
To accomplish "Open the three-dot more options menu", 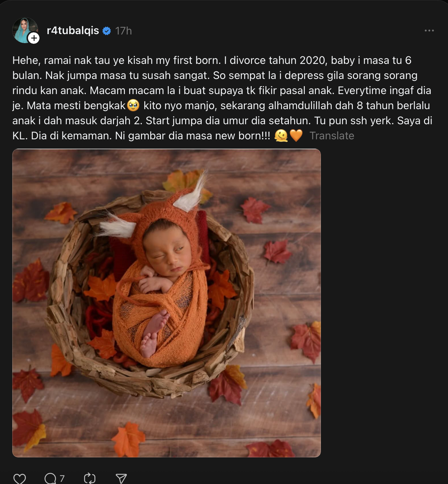I will 429,31.
